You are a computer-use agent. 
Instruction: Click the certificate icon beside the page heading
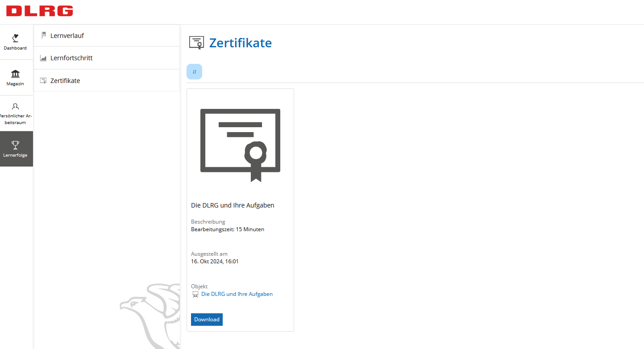tap(196, 43)
